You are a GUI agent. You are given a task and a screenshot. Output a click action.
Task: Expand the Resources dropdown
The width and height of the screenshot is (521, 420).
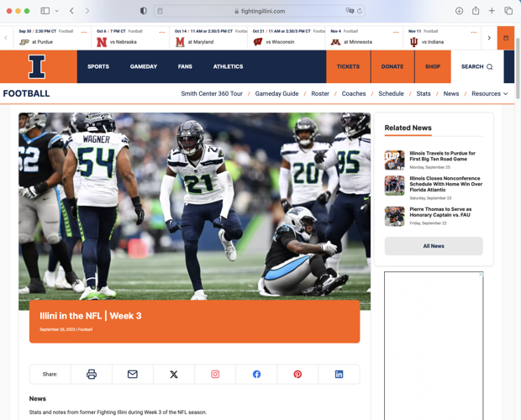point(489,93)
